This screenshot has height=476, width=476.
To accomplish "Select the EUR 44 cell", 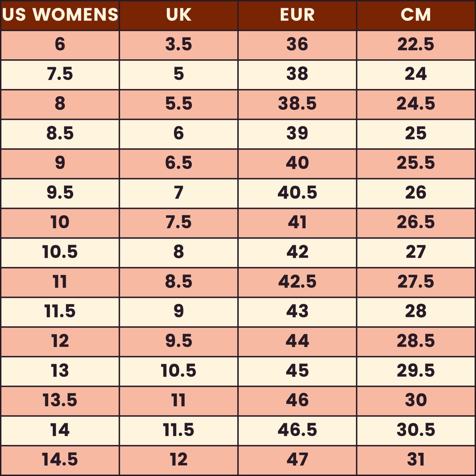I will 297,341.
